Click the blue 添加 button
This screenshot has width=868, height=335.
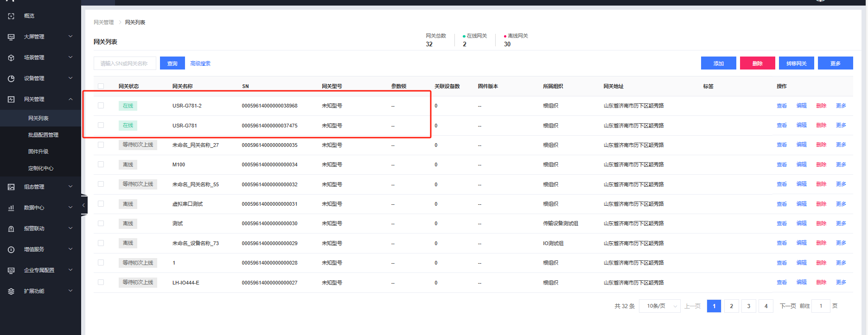[718, 63]
